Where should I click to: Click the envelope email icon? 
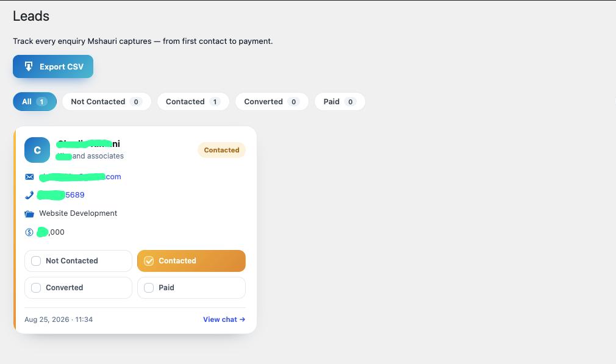29,177
